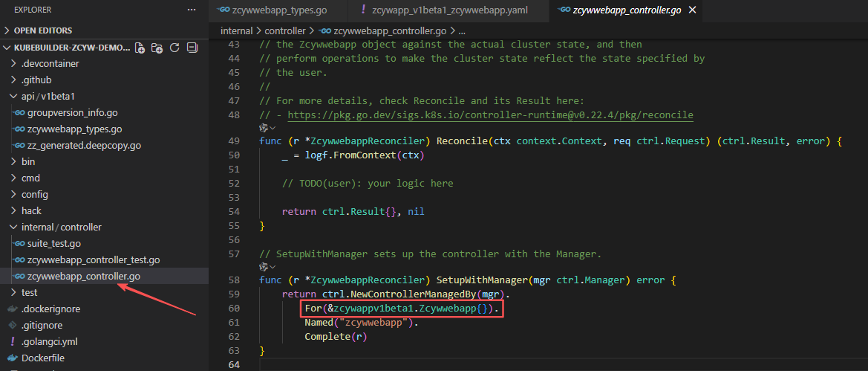
Task: Collapse all folders in Explorer
Action: [x=192, y=48]
